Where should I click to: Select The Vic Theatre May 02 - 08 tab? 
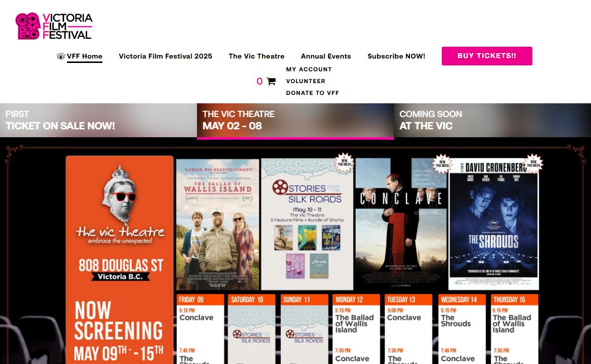tap(295, 121)
